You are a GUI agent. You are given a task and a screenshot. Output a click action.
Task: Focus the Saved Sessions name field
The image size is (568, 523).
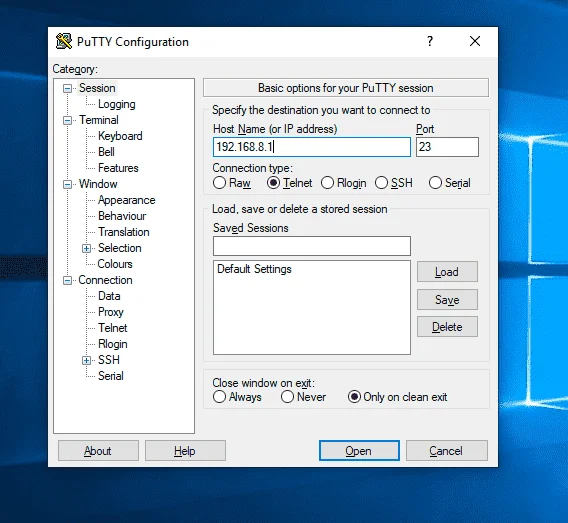point(312,246)
